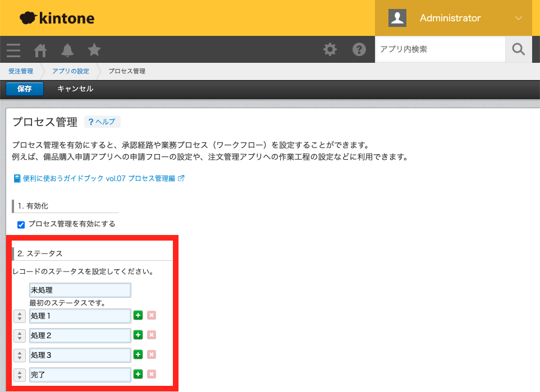The width and height of the screenshot is (540, 392).
Task: Delete the 処理２ status using its x icon
Action: click(151, 335)
